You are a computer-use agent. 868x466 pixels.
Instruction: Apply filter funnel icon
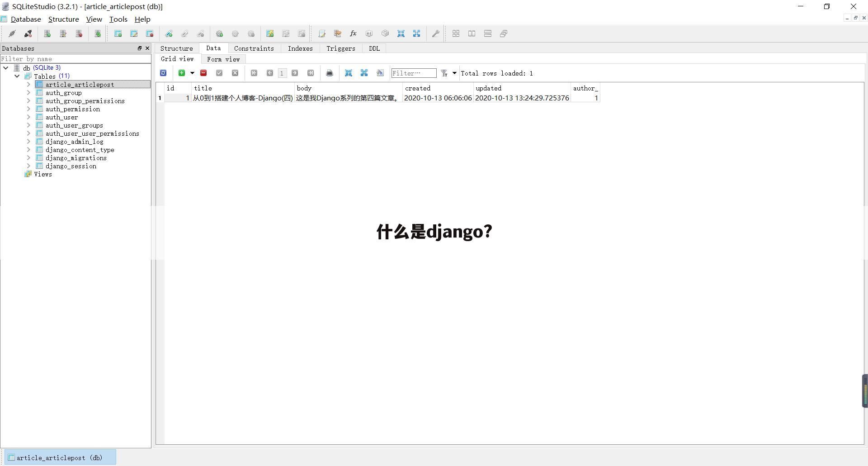click(444, 73)
